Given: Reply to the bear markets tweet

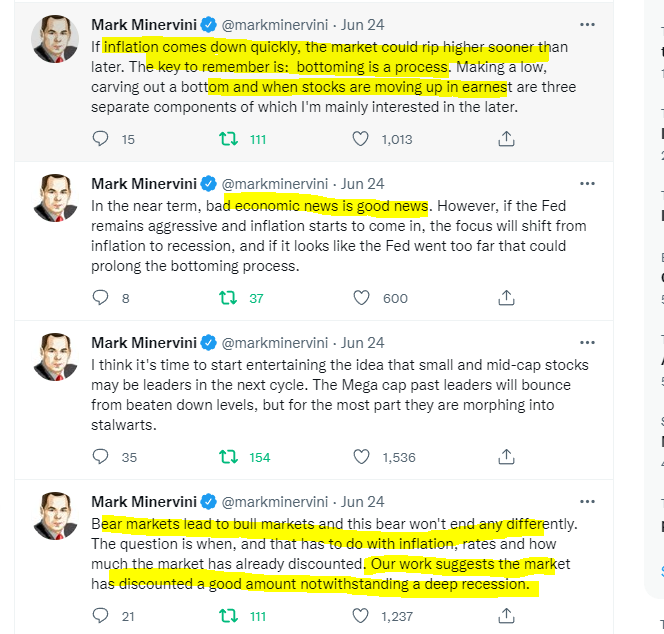Looking at the screenshot, I should pyautogui.click(x=100, y=616).
